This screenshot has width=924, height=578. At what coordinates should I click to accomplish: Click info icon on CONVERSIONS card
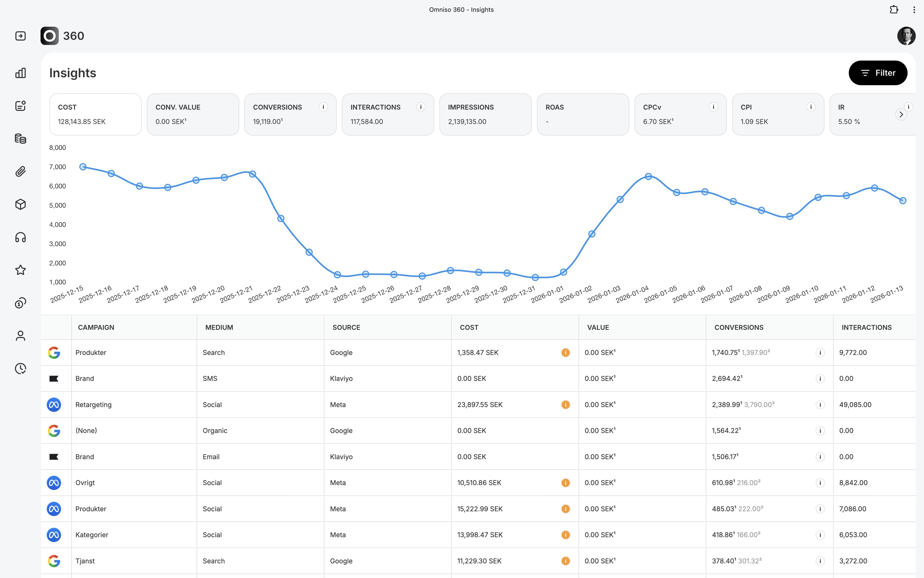coord(323,107)
